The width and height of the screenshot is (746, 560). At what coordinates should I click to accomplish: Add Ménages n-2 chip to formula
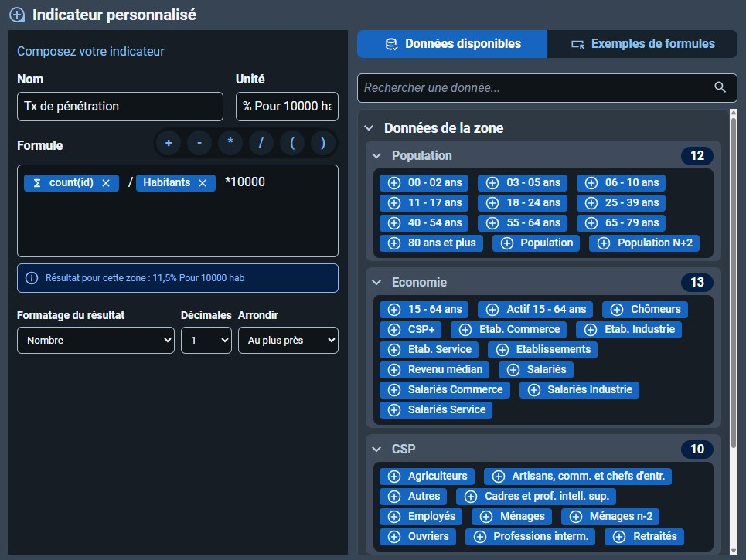pyautogui.click(x=610, y=517)
